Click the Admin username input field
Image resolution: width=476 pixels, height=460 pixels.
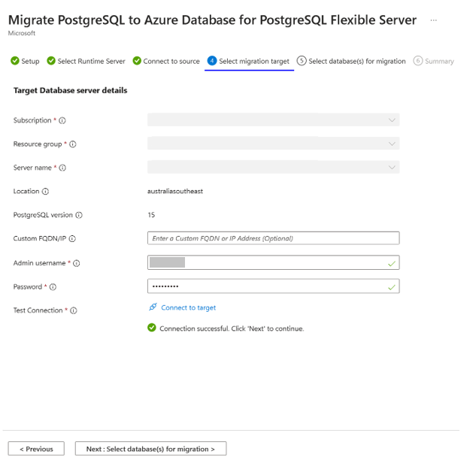[x=273, y=262]
